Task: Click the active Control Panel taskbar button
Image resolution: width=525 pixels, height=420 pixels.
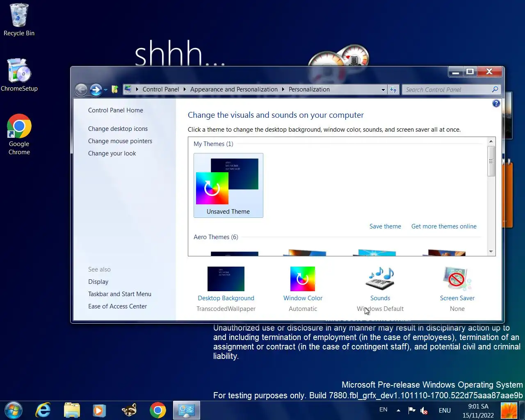Action: tap(187, 410)
